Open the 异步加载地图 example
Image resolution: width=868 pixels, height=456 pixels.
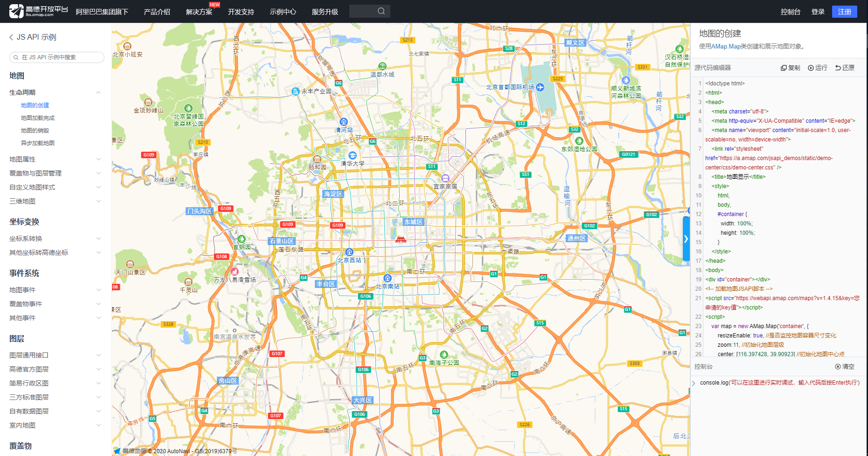point(38,143)
